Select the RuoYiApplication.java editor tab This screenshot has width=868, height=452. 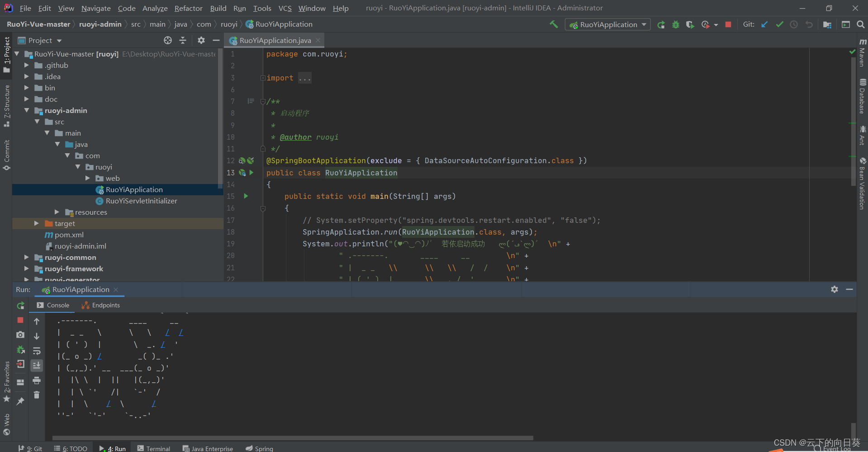[x=275, y=40]
